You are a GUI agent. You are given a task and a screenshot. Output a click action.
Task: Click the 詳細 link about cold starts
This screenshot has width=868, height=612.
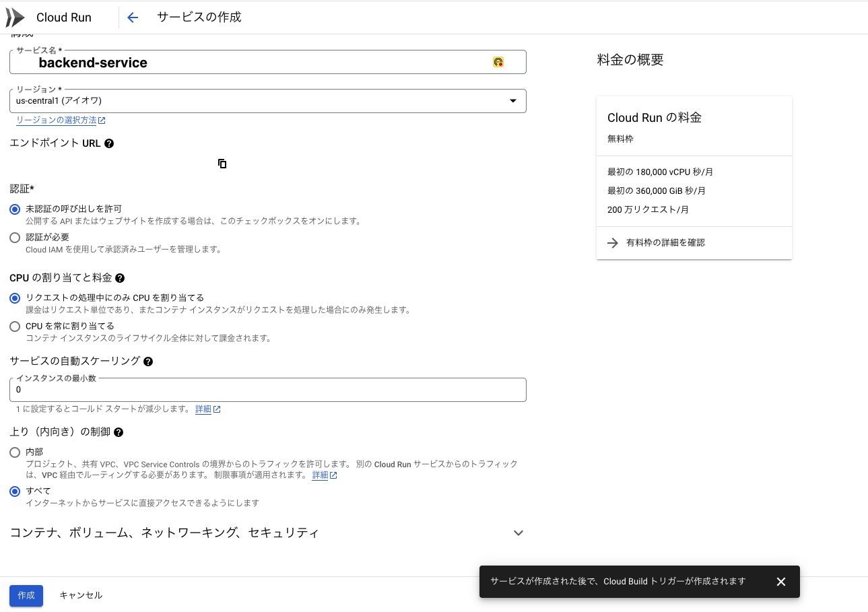point(203,408)
